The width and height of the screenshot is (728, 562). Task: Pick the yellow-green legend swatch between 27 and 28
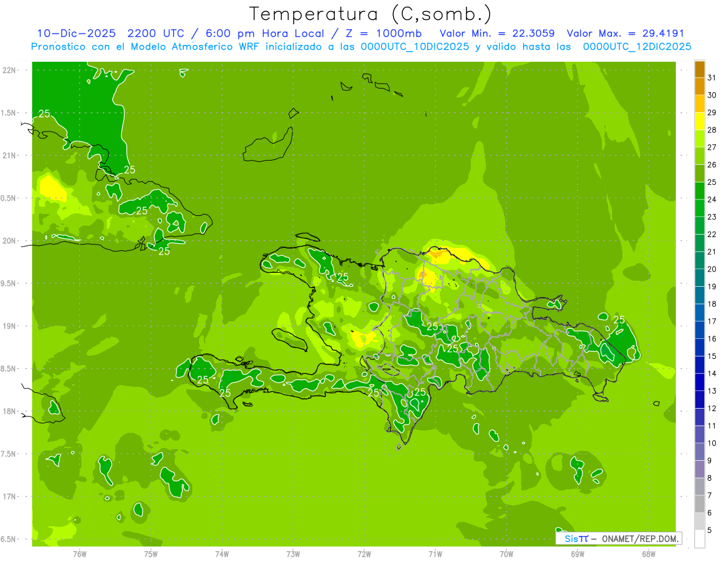[699, 138]
